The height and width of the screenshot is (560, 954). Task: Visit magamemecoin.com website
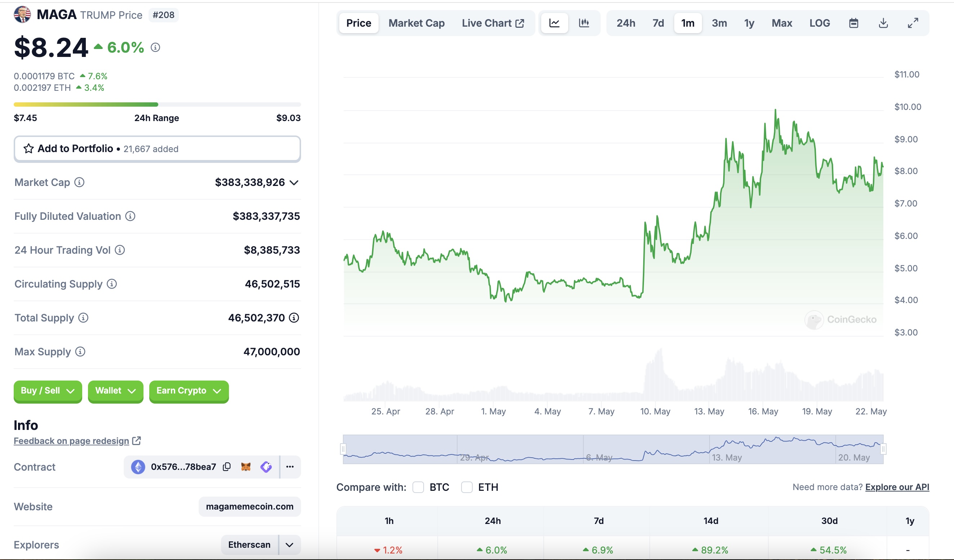click(x=249, y=507)
